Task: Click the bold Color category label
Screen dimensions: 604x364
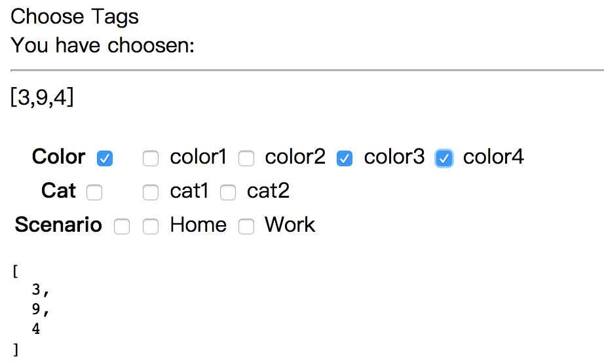Action: (x=58, y=157)
